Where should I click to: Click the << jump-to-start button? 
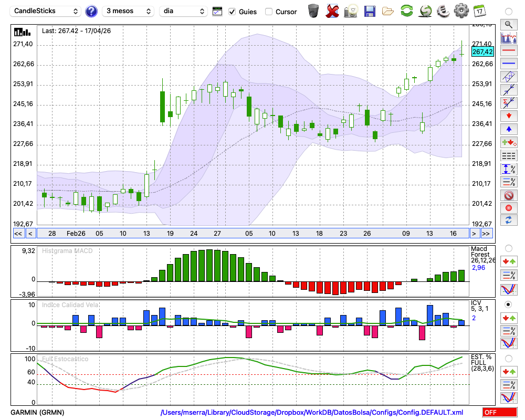(x=18, y=234)
